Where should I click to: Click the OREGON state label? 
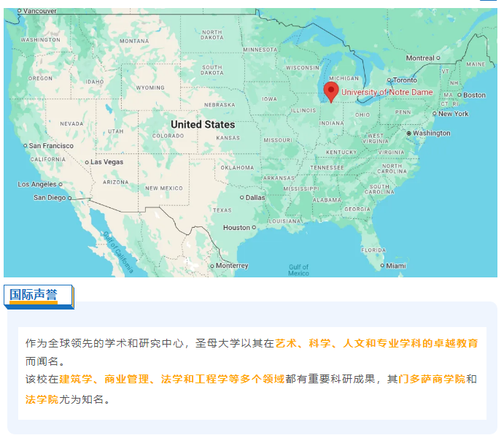(40, 78)
